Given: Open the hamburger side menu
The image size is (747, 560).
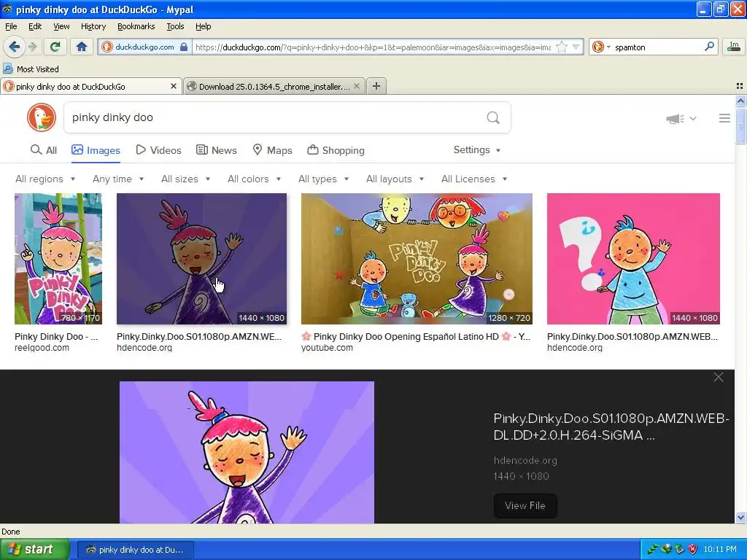Looking at the screenshot, I should [x=724, y=118].
